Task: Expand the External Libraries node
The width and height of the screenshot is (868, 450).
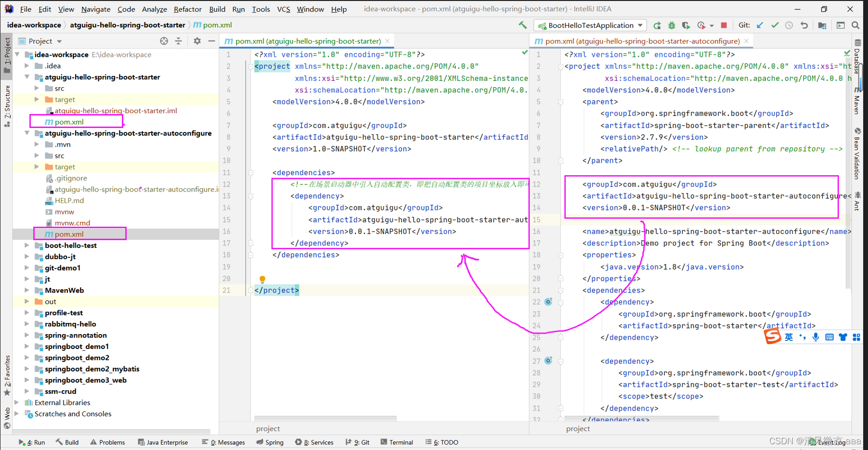Action: [x=18, y=402]
